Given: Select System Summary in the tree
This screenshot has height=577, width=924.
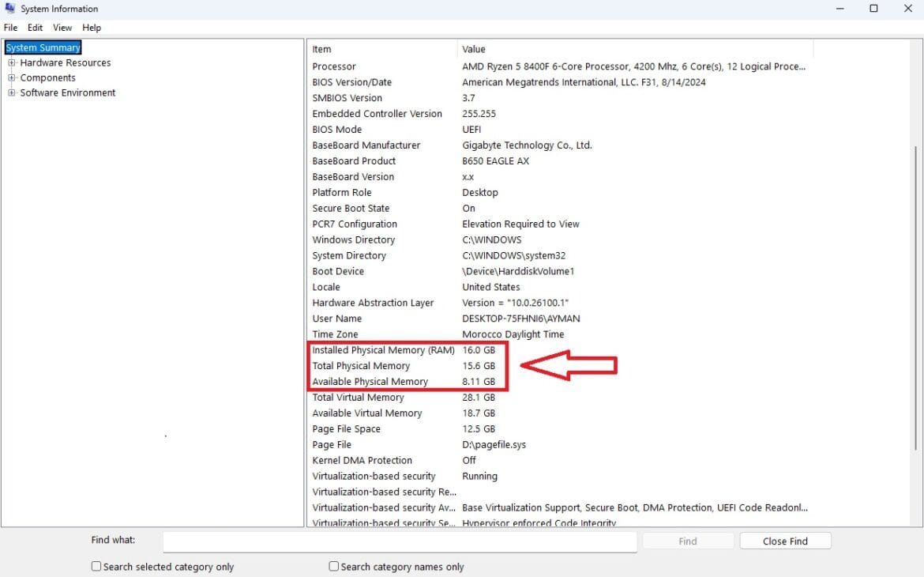Looking at the screenshot, I should tap(43, 47).
